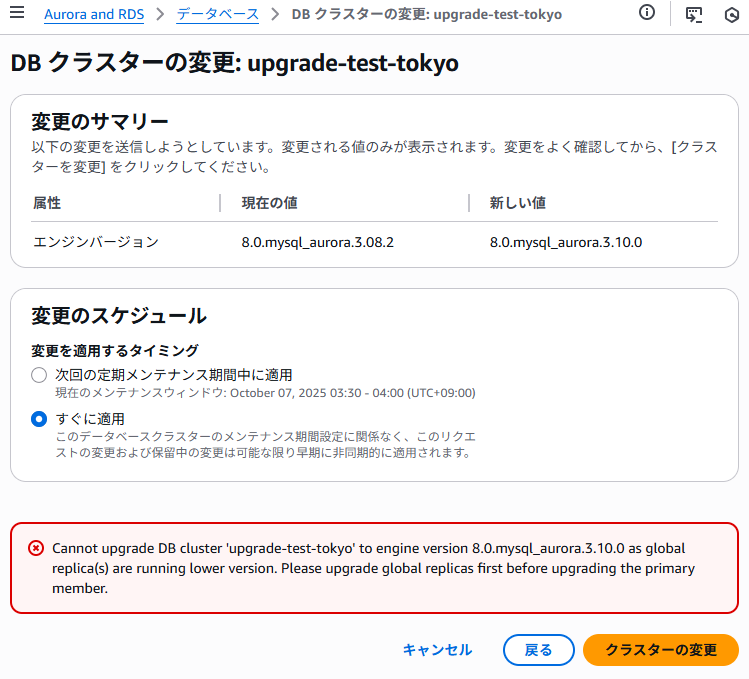Click the 変更のスケジュール heading
Image resolution: width=749 pixels, height=679 pixels.
tap(119, 316)
